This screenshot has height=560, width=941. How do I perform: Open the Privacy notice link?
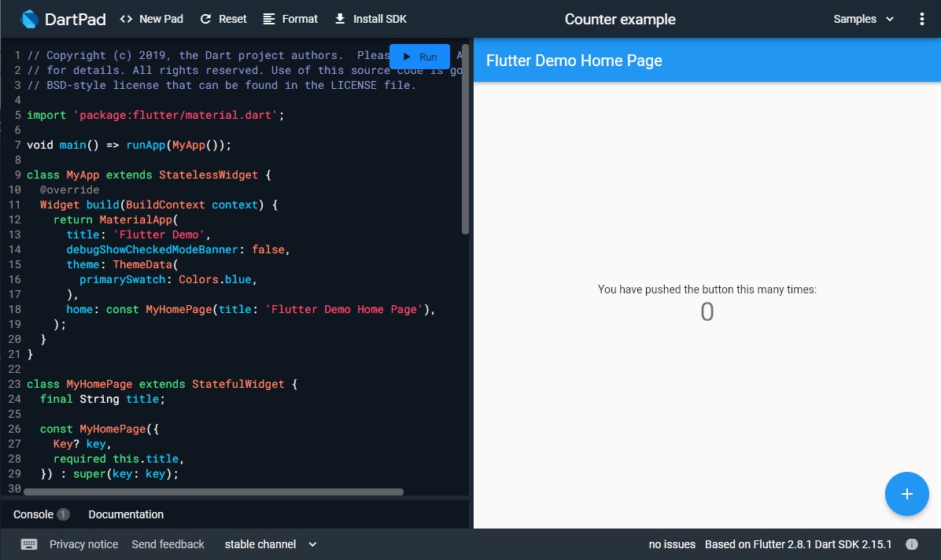(x=83, y=544)
